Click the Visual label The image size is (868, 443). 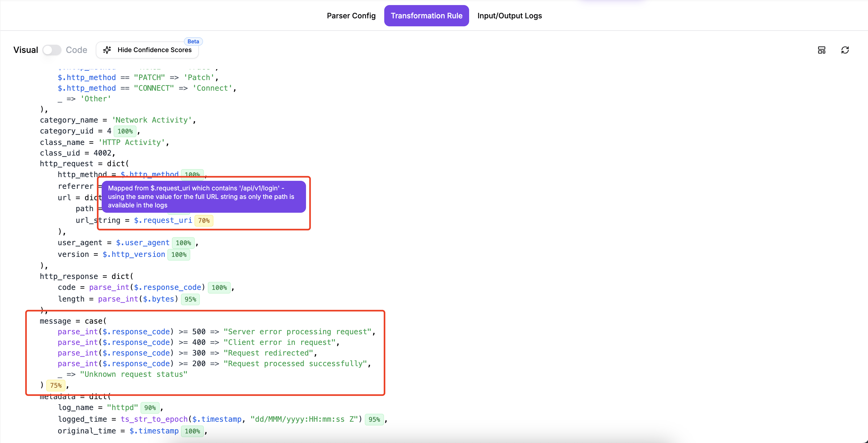[26, 50]
